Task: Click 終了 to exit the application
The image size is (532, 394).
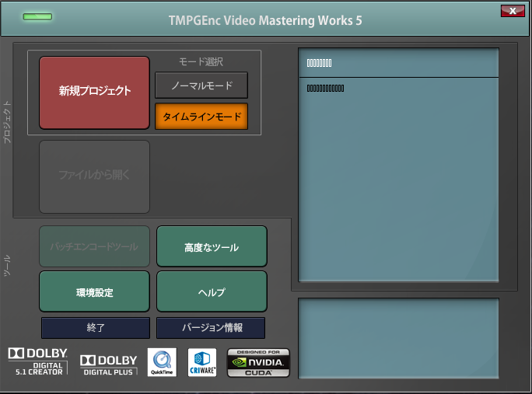Action: point(96,328)
